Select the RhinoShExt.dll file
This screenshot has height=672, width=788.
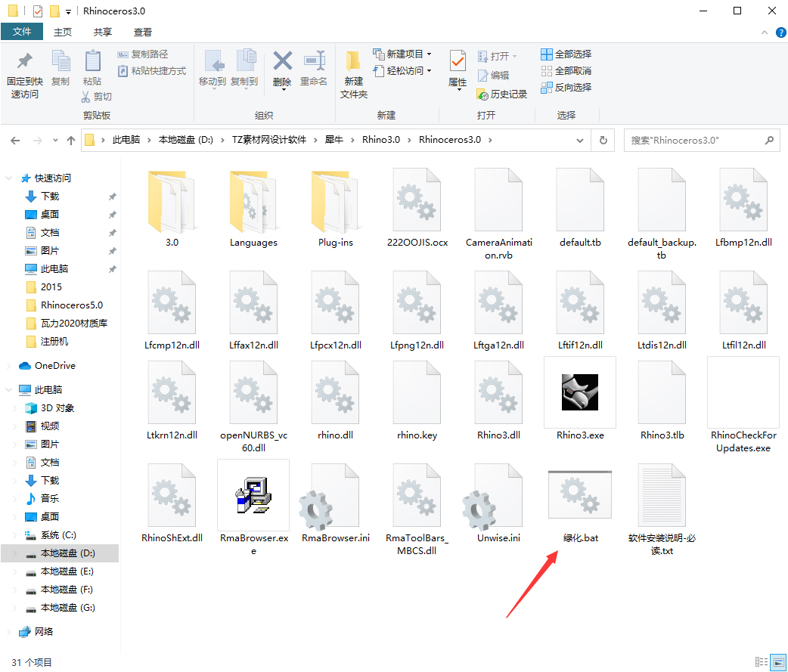[x=172, y=503]
